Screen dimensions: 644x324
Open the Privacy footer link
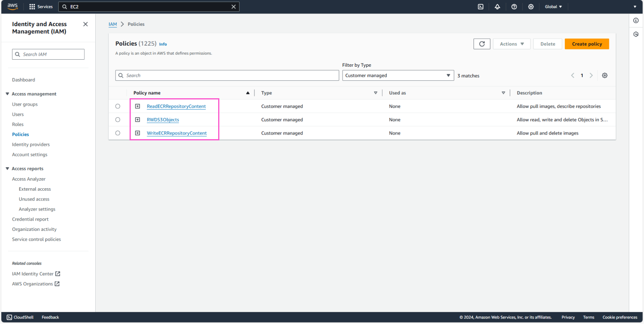568,317
